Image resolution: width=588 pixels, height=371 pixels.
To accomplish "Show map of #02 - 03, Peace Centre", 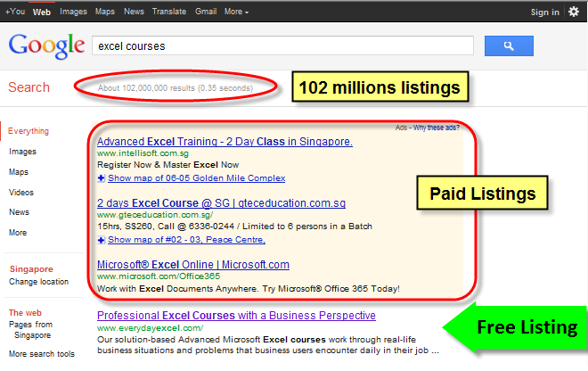I will [186, 240].
